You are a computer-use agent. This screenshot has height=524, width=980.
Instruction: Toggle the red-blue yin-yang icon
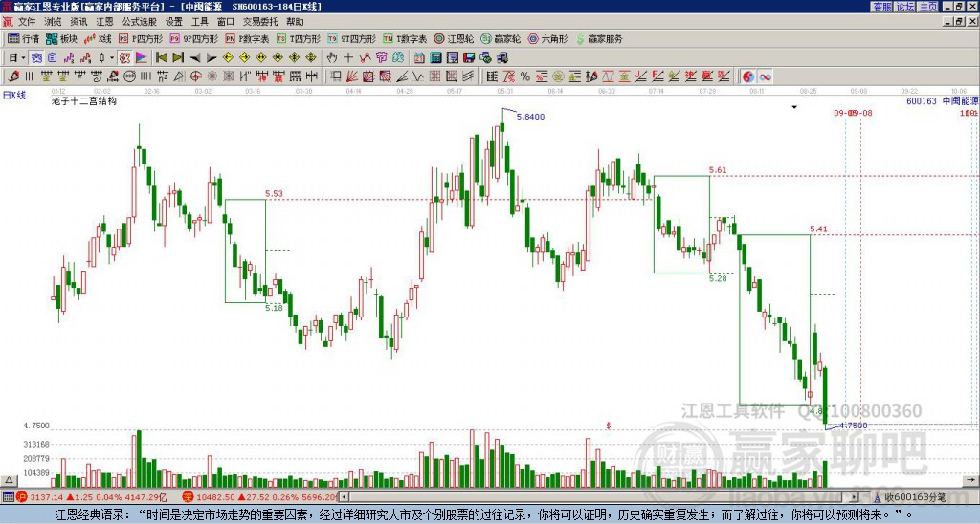point(748,76)
